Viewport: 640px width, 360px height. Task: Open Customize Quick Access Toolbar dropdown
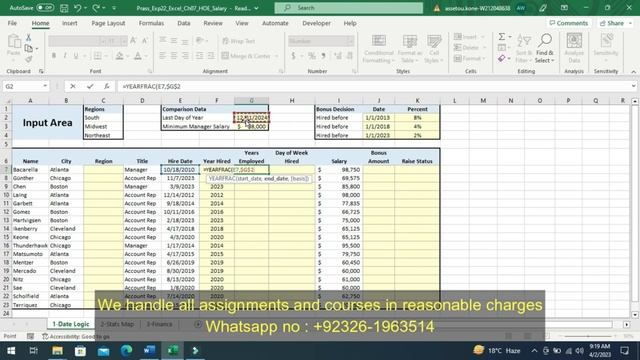pyautogui.click(x=114, y=8)
